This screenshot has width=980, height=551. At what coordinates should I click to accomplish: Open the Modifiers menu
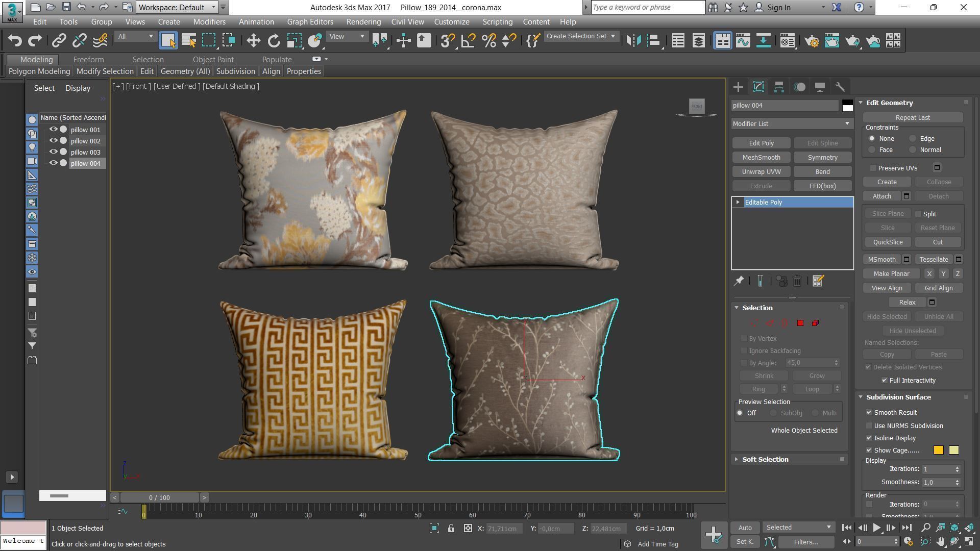click(x=209, y=21)
